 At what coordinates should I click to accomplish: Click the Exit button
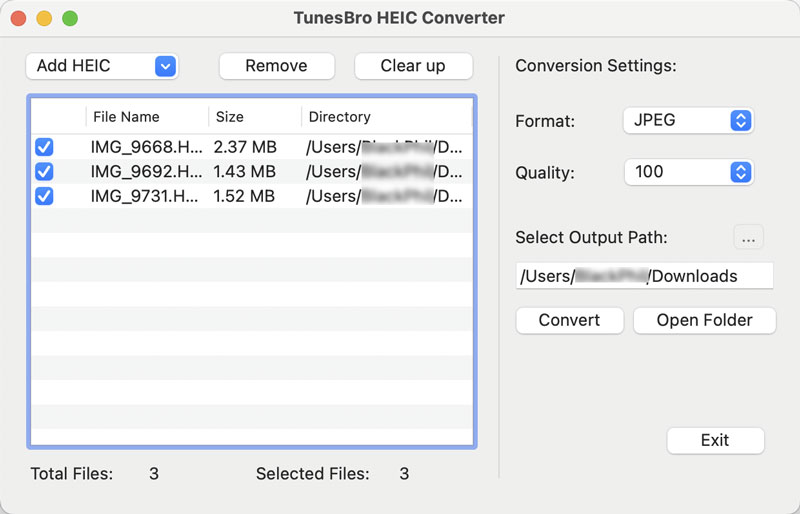[715, 440]
